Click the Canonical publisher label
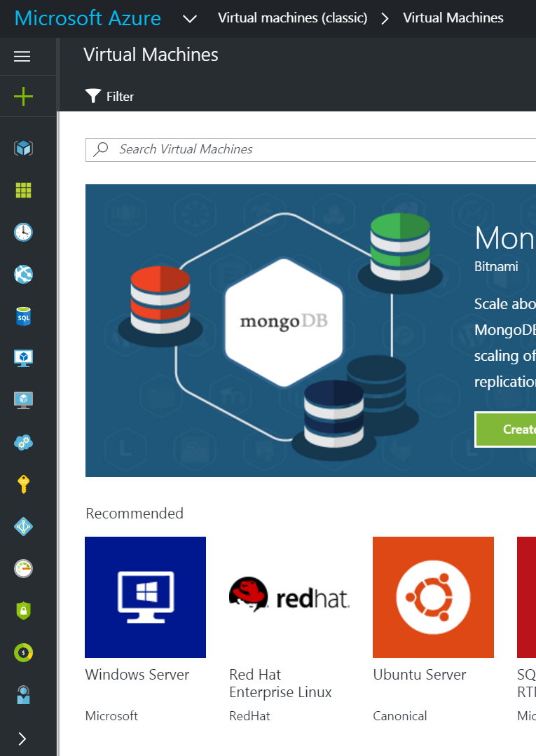This screenshot has height=756, width=536. (400, 716)
